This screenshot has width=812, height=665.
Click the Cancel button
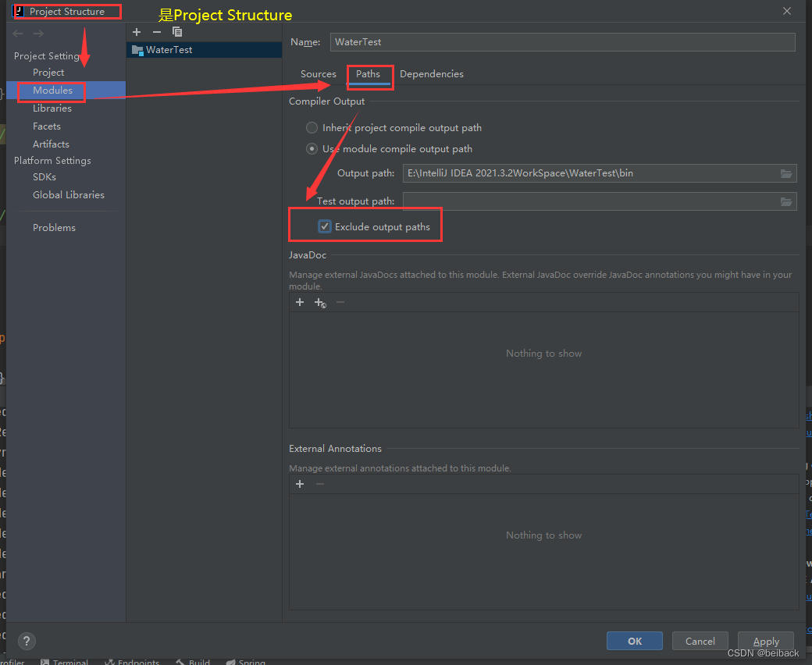[x=700, y=642]
